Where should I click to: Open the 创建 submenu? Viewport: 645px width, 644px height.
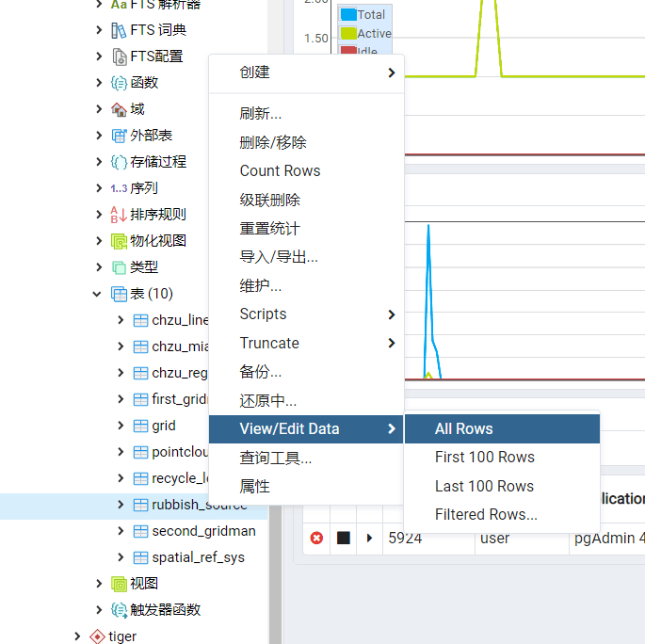click(306, 72)
